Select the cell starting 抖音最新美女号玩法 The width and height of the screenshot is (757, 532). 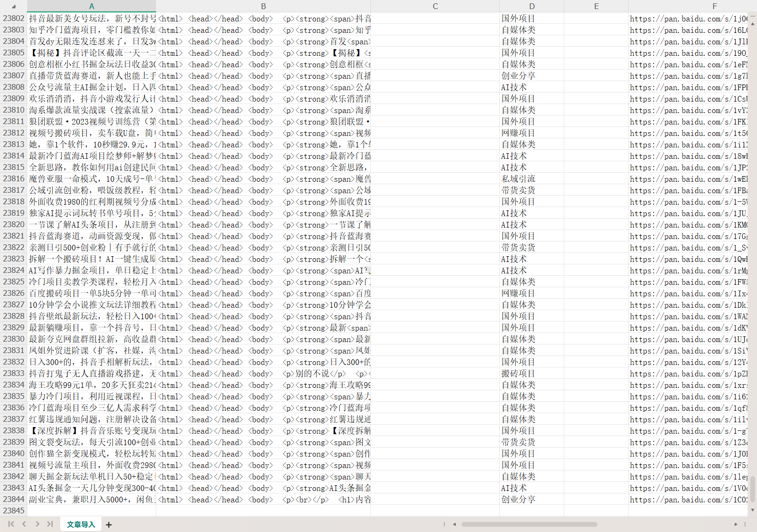[x=92, y=18]
